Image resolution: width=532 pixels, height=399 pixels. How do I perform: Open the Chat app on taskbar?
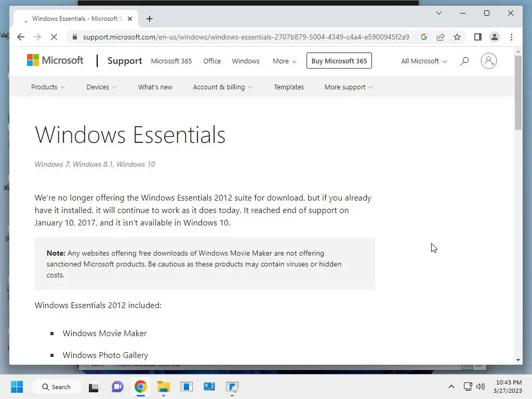point(117,387)
